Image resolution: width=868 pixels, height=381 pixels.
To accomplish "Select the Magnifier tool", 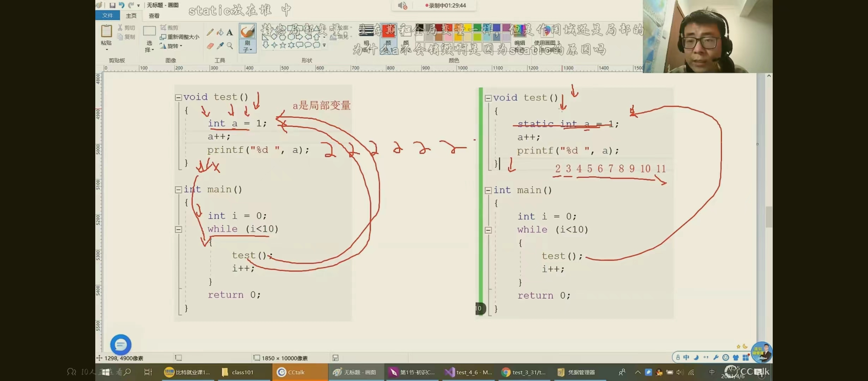I will coord(230,46).
